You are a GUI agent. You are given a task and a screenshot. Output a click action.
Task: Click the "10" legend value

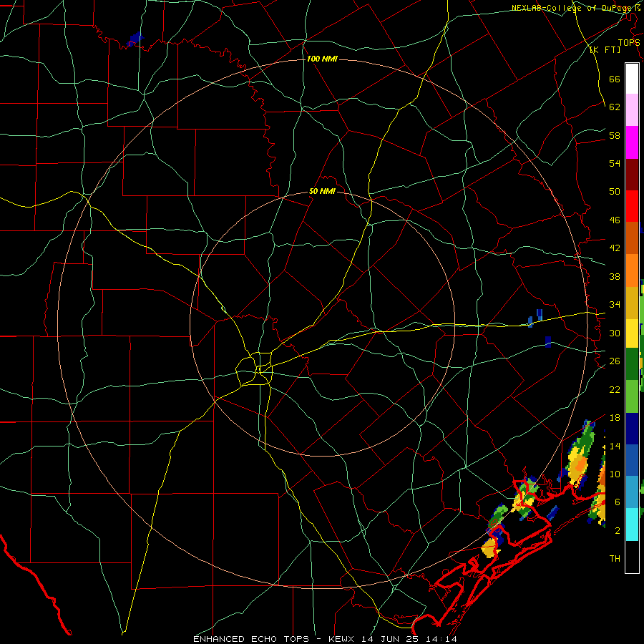pyautogui.click(x=615, y=474)
